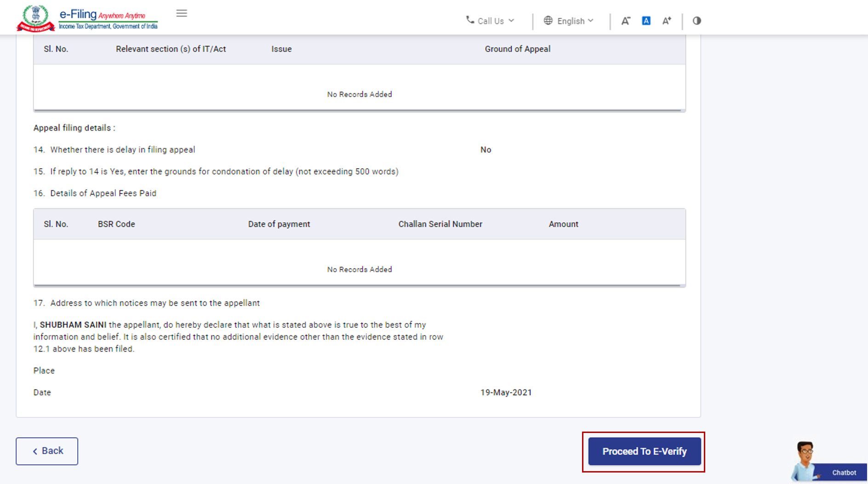Image resolution: width=868 pixels, height=484 pixels.
Task: Click the scrollbar below Grounds of Appeal table
Action: 359,110
